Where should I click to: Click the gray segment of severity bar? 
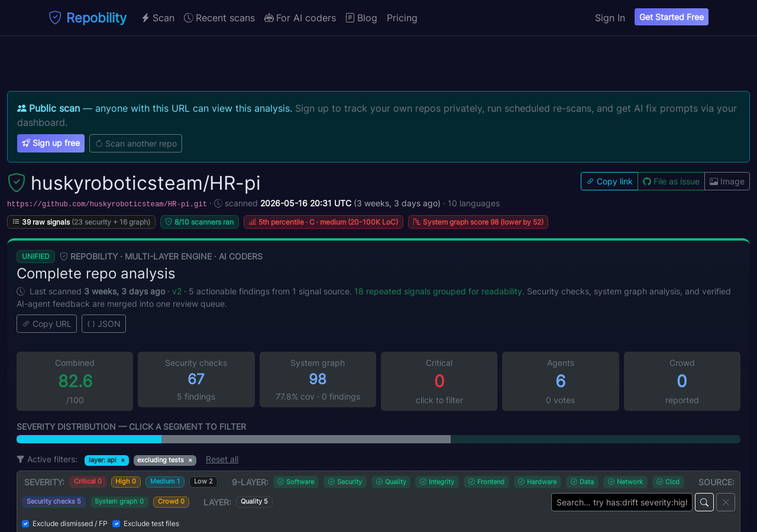[306, 439]
